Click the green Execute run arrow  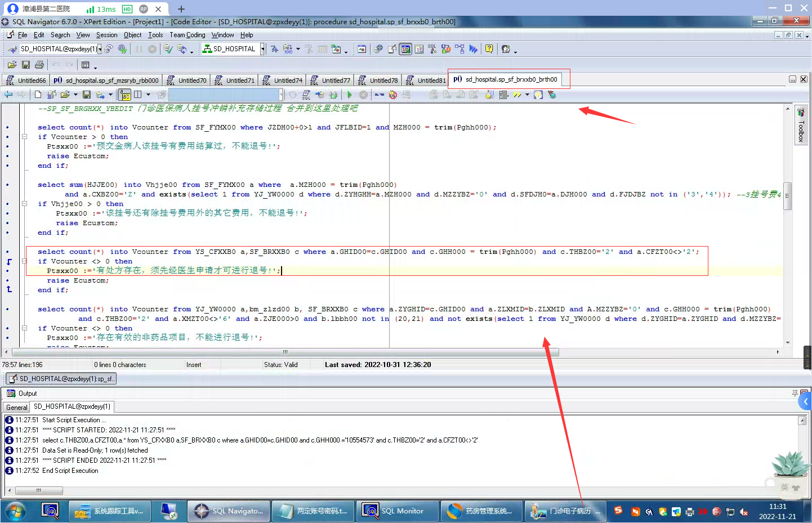click(x=350, y=95)
